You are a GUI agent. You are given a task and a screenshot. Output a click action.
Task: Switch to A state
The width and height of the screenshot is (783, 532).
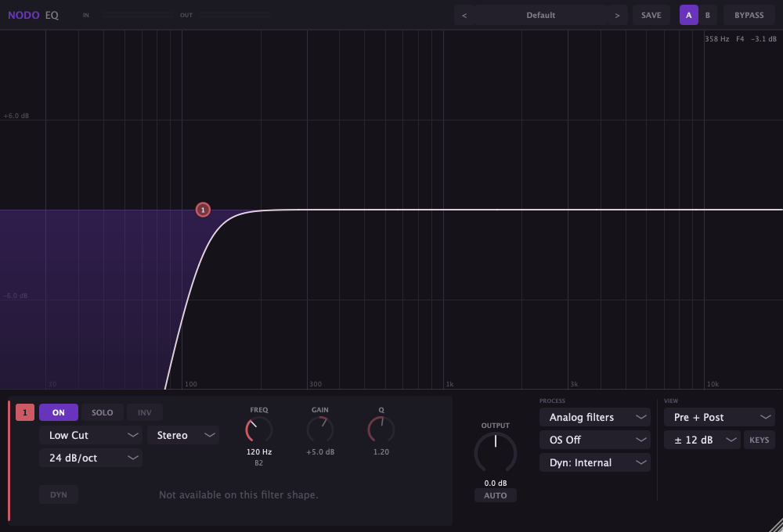tap(688, 15)
